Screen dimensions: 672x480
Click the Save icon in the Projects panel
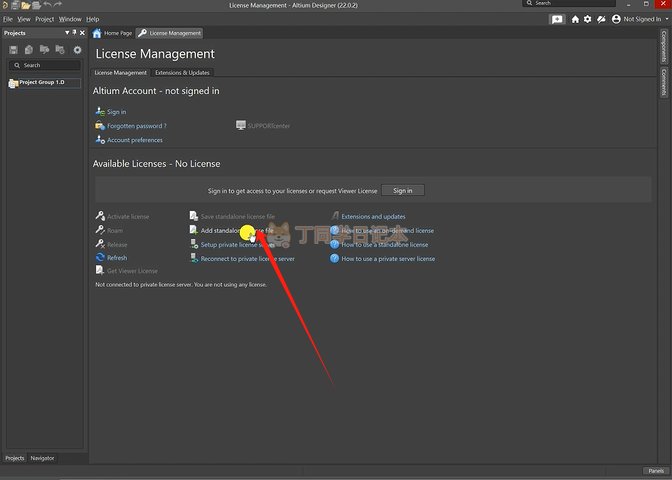(x=14, y=50)
